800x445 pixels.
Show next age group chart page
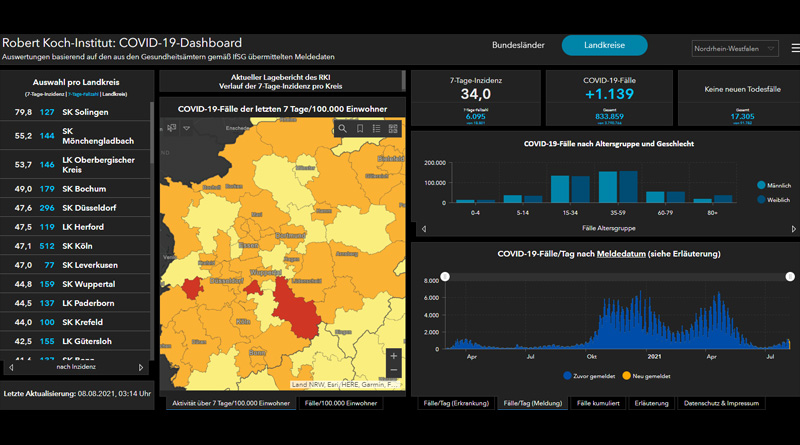click(x=794, y=229)
